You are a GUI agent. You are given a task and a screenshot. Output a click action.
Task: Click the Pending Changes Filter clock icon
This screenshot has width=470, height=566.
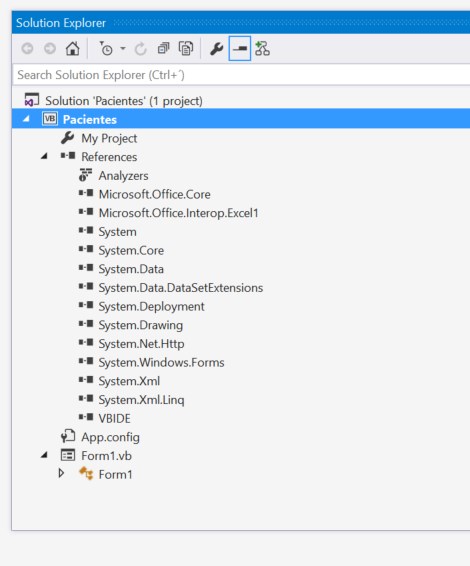coord(106,48)
